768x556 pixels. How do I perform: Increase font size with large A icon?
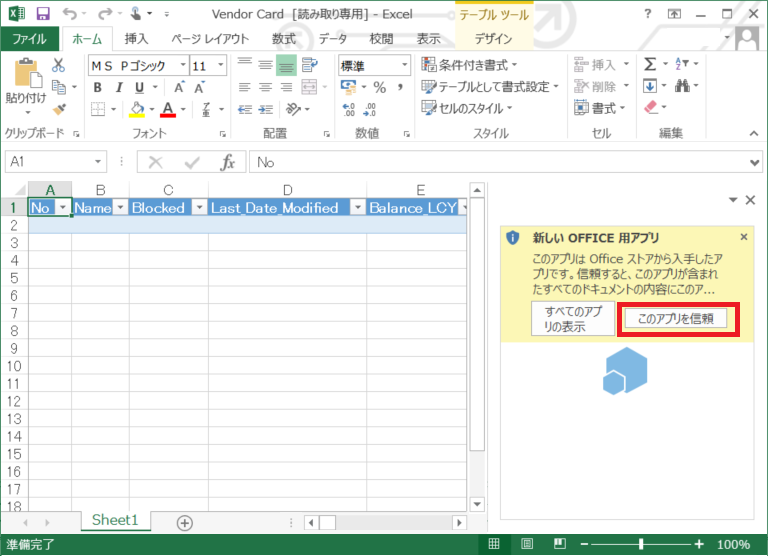(179, 87)
